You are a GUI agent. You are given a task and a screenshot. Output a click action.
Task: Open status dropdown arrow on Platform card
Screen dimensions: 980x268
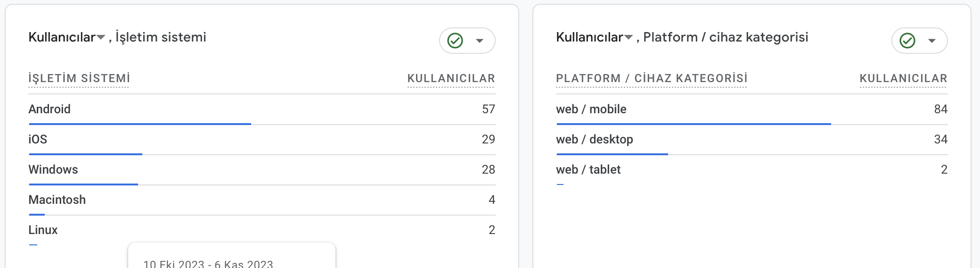(932, 41)
